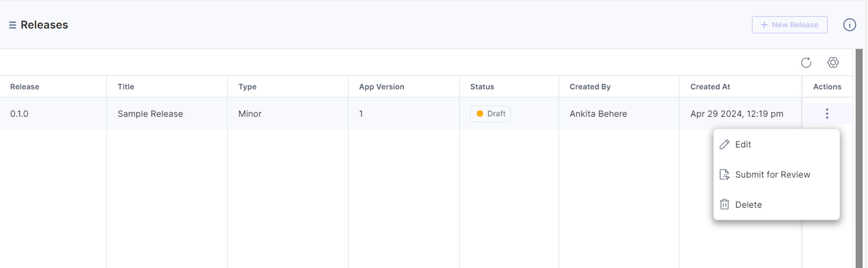Click the trash icon next to Delete
Screen dimensions: 868x268
click(724, 205)
